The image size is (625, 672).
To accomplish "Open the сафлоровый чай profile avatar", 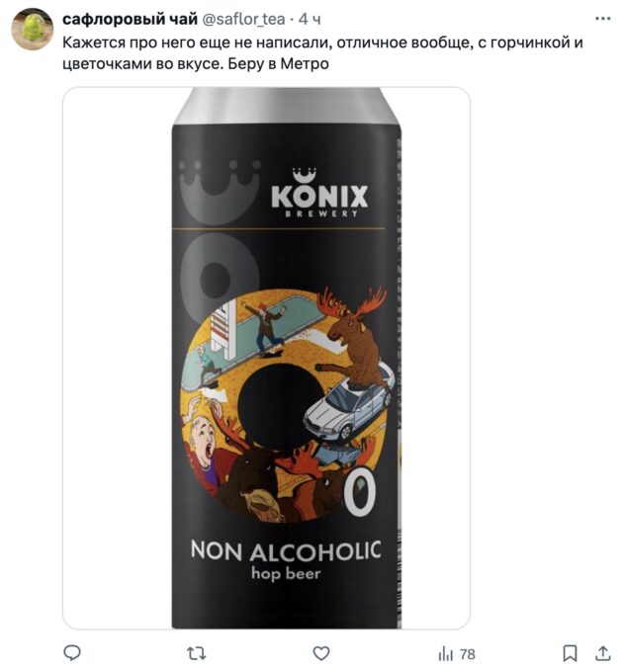I will [x=33, y=29].
